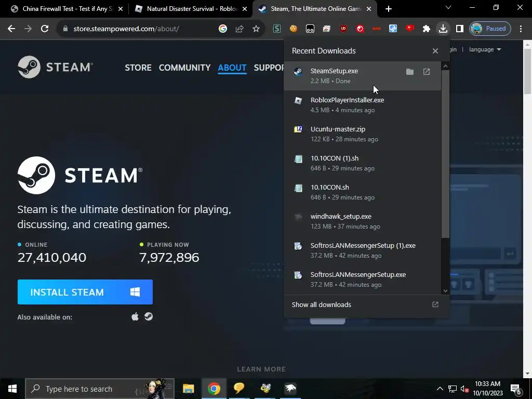Open the Paused profile button
The height and width of the screenshot is (399, 532).
pyautogui.click(x=490, y=29)
